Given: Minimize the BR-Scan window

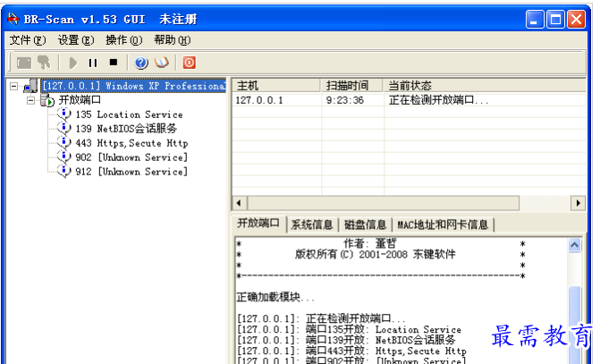Looking at the screenshot, I should [535, 19].
